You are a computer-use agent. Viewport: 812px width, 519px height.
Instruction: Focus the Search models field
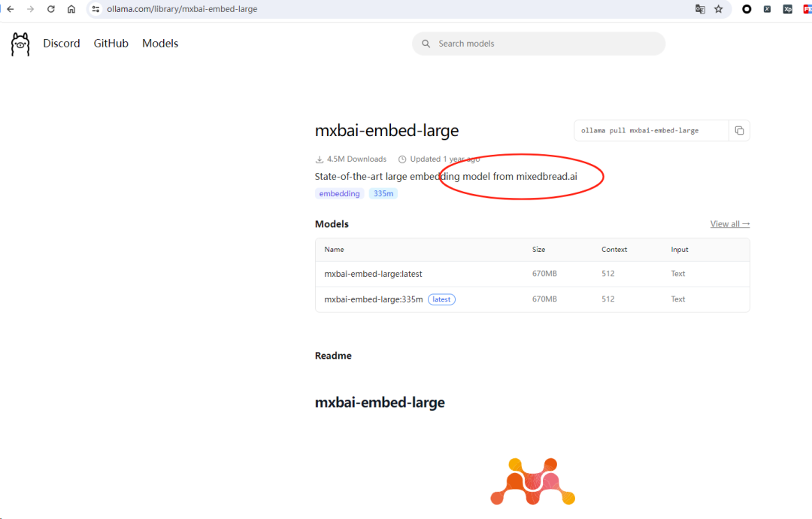click(x=538, y=44)
